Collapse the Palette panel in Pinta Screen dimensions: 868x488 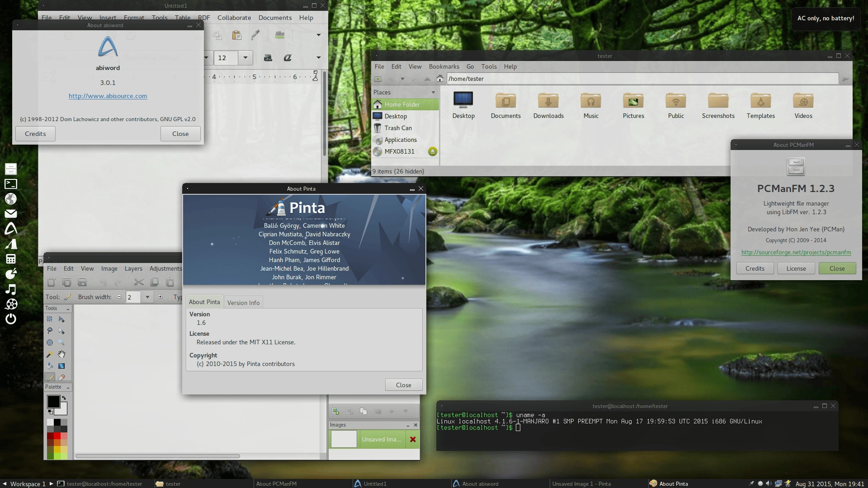[x=68, y=387]
